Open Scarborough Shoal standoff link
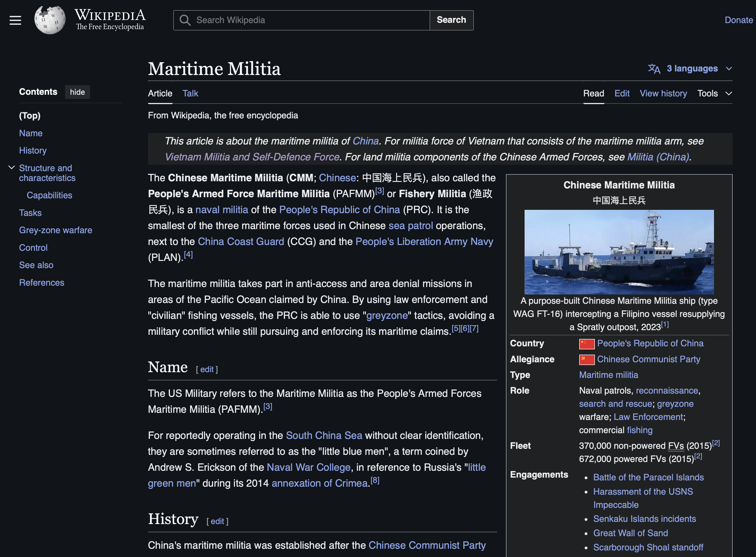This screenshot has height=557, width=756. coord(648,547)
